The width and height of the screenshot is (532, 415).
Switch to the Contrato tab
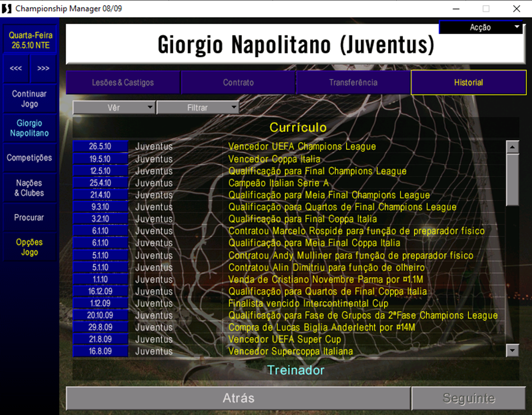(238, 83)
